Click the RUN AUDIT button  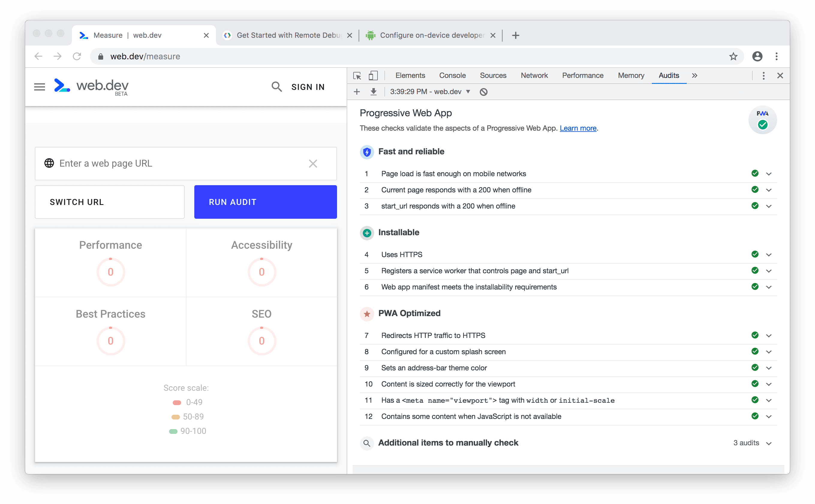tap(265, 202)
